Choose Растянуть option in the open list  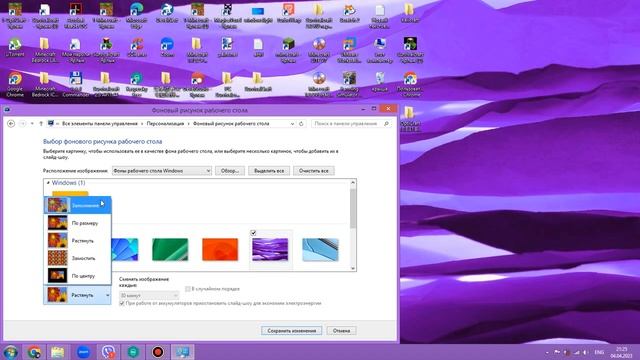(77, 240)
